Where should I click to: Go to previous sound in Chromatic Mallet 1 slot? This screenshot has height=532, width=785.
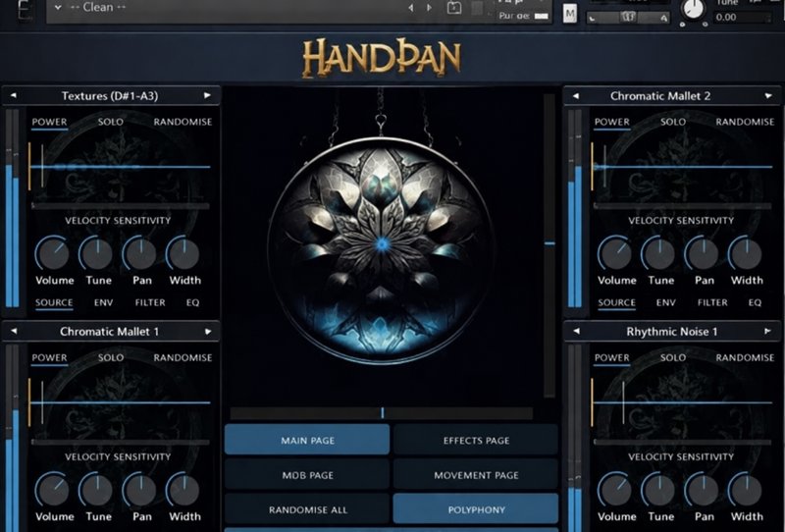[14, 331]
